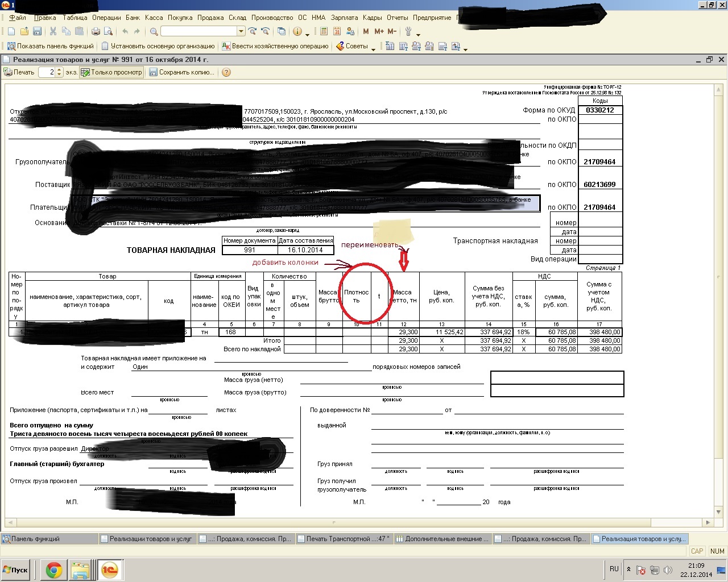
Task: Click the Cut scissors icon
Action: [x=53, y=32]
